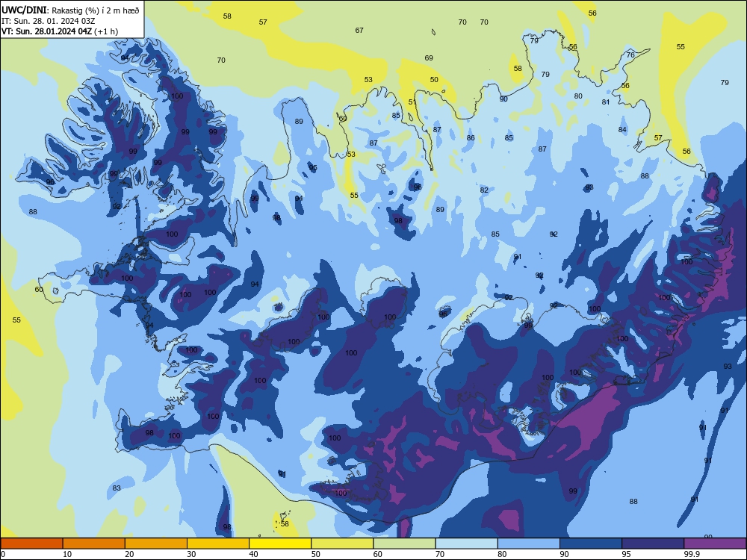Click the map value '82' in north-central Iceland
Screen dimensions: 747x560
click(484, 190)
